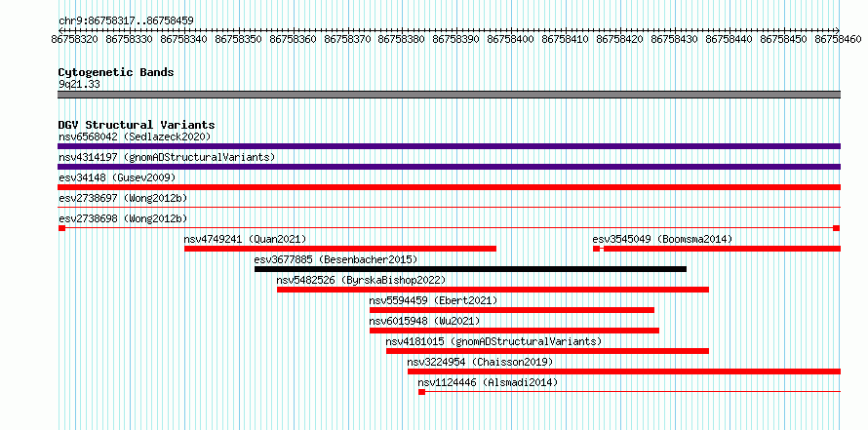
Task: Click the esv2738698 (Wong2012b) label
Action: click(122, 218)
